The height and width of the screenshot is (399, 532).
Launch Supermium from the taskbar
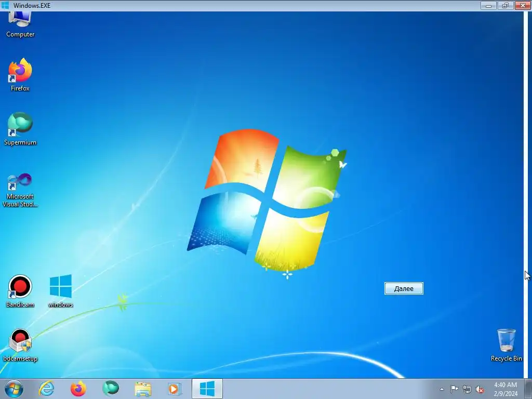click(x=111, y=389)
